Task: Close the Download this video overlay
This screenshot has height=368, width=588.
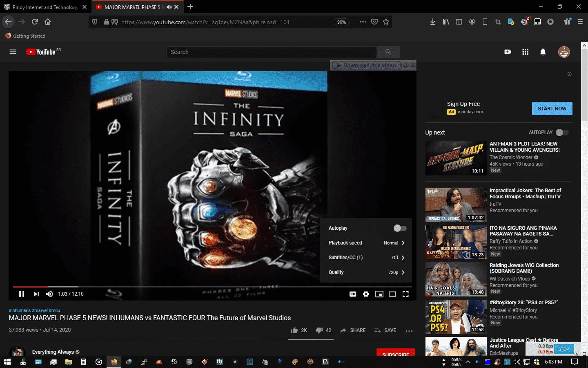Action: pos(412,65)
